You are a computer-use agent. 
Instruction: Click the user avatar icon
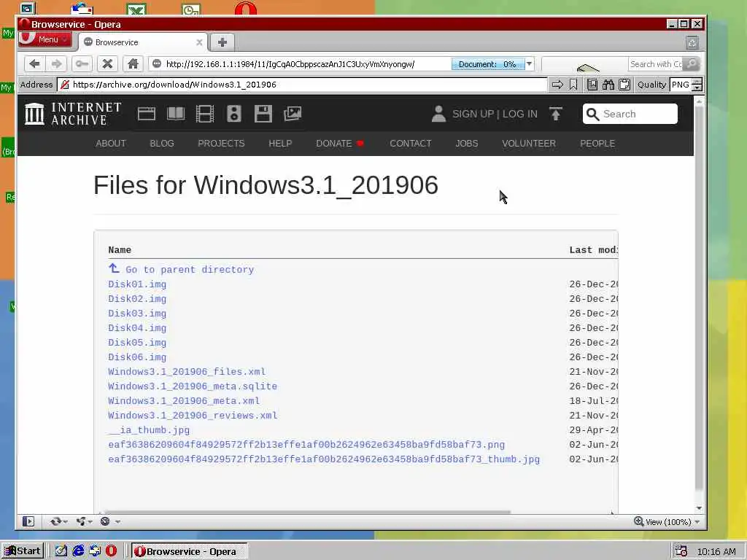pyautogui.click(x=438, y=114)
